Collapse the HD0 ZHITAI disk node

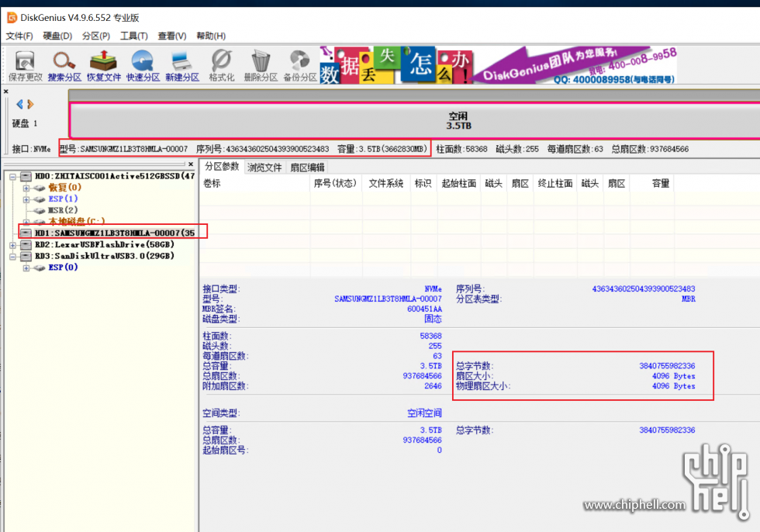[13, 176]
